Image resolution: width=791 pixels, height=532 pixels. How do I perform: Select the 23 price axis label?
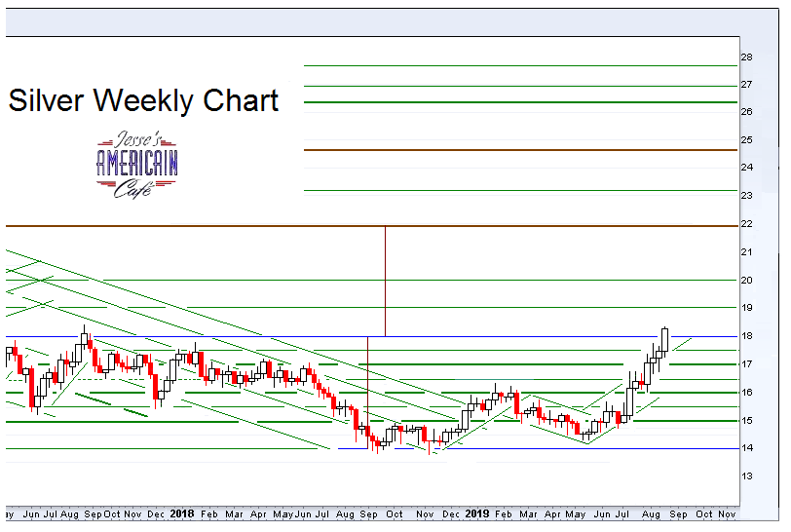click(x=746, y=196)
